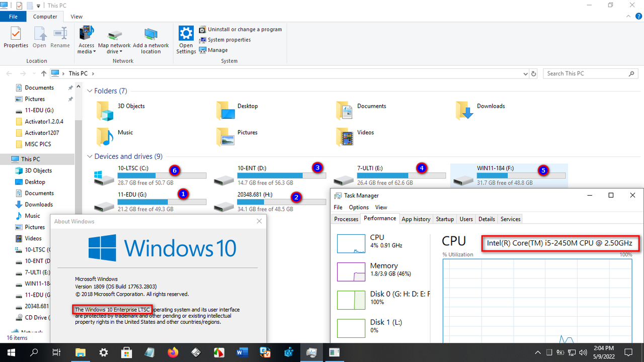
Task: Click the Map network drive icon
Action: [114, 35]
